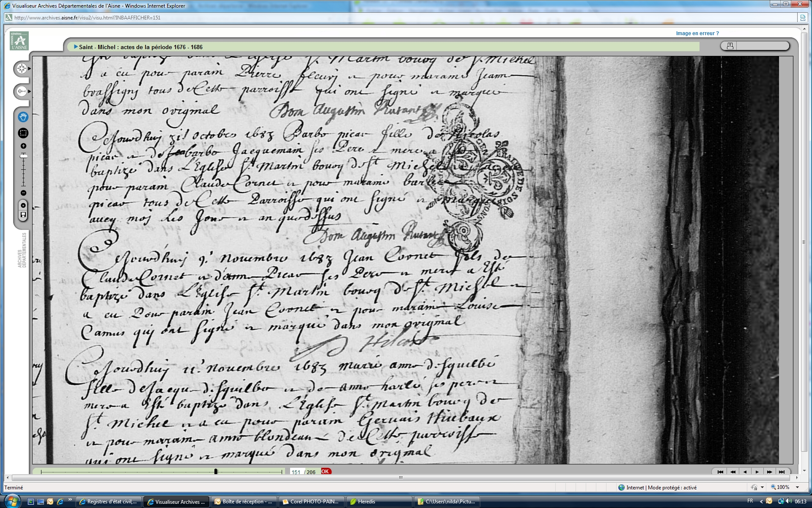Select the hand pan tool
Screen dimensions: 812x508
pyautogui.click(x=23, y=116)
